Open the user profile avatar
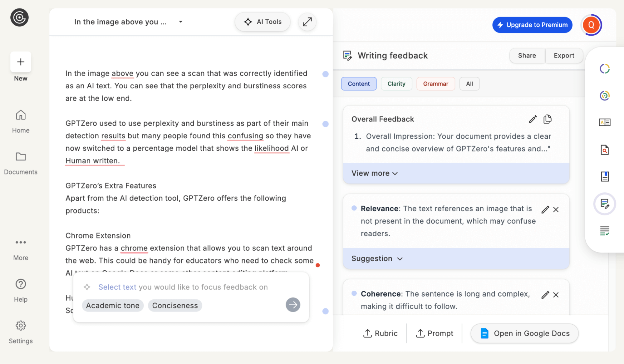 click(591, 25)
